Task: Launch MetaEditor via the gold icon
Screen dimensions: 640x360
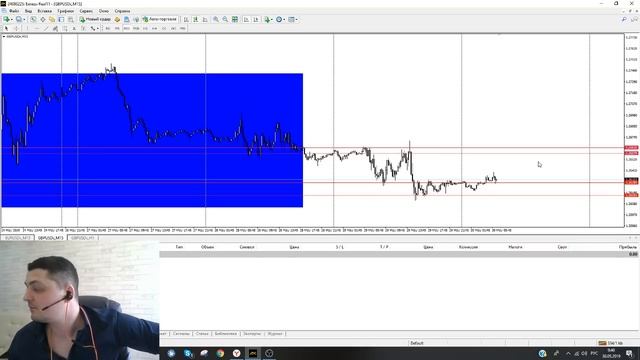Action: (117, 19)
